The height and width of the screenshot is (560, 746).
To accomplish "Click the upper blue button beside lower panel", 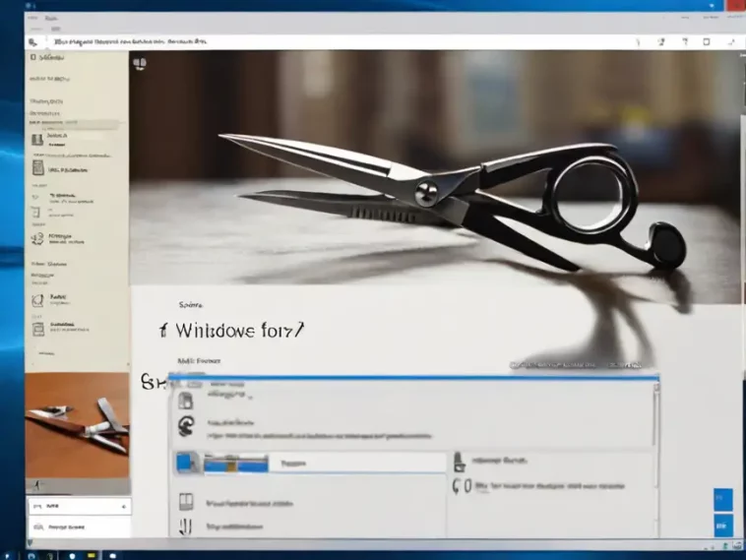I will pyautogui.click(x=723, y=499).
